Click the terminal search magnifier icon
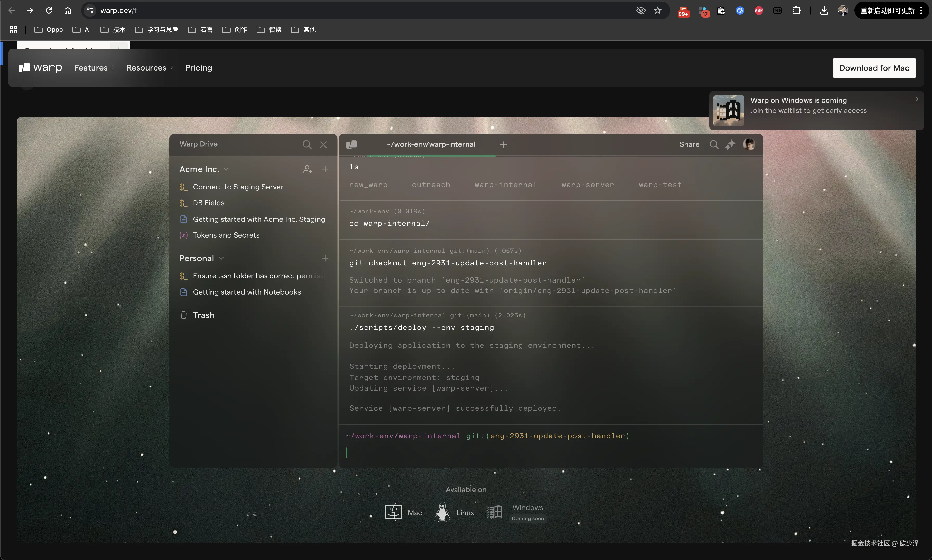Viewport: 932px width, 560px height. coord(714,144)
